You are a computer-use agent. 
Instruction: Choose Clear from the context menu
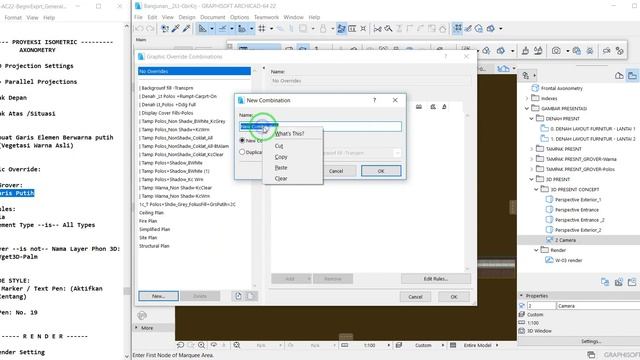(281, 178)
